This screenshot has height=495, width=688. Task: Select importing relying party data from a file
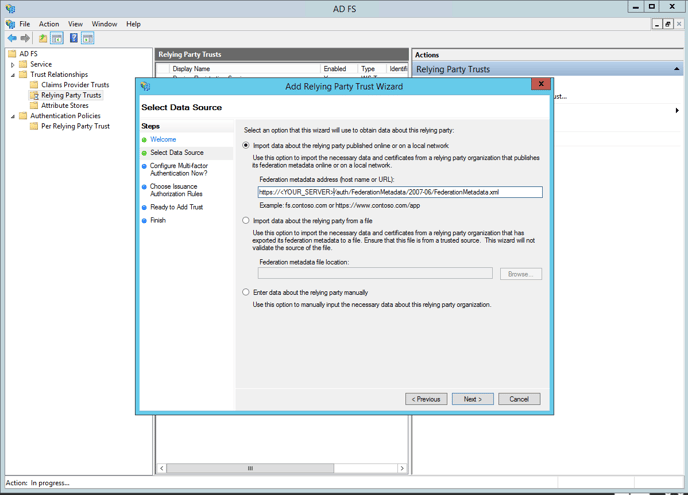pos(246,220)
